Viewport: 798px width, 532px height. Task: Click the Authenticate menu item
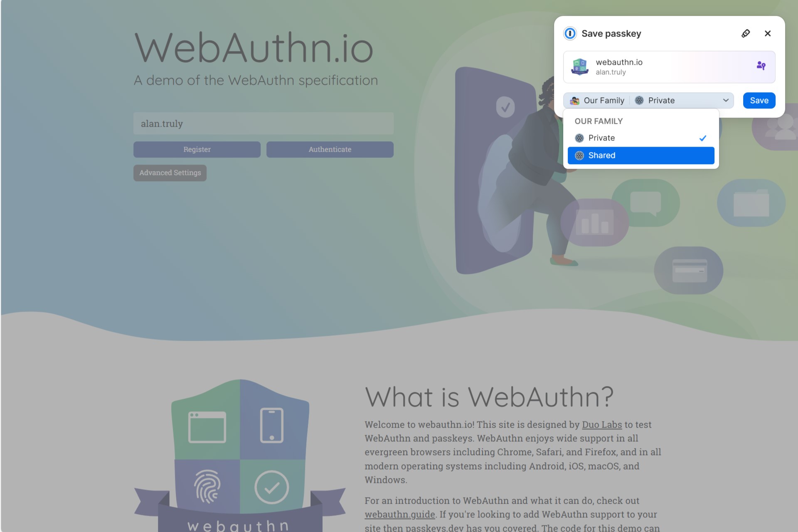[330, 149]
